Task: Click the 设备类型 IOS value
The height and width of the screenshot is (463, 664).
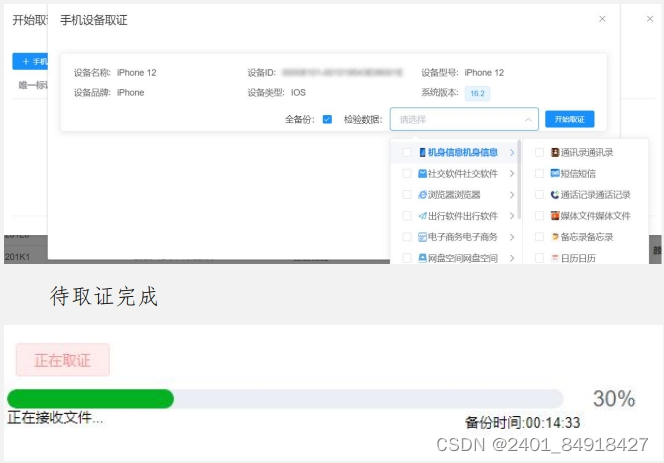Action: pos(298,93)
